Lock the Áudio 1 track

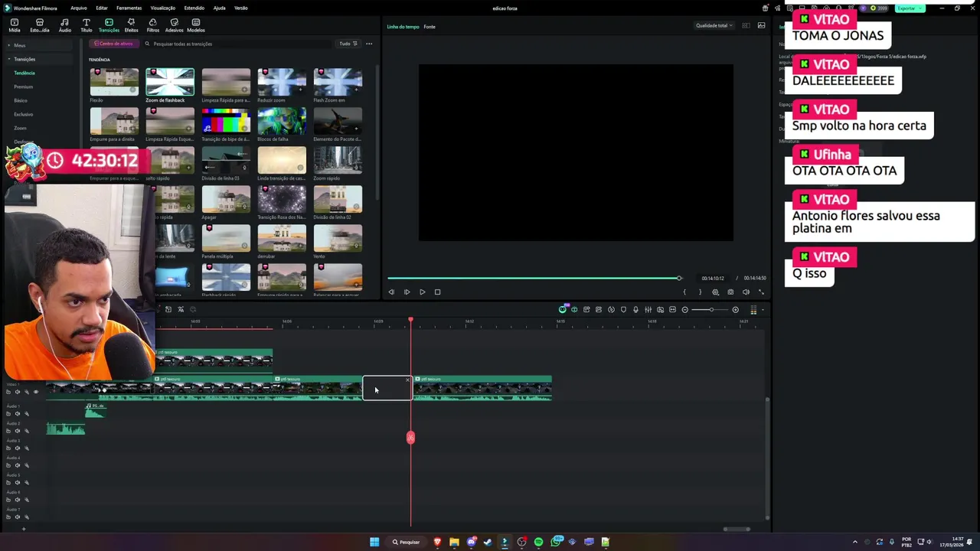click(x=8, y=413)
